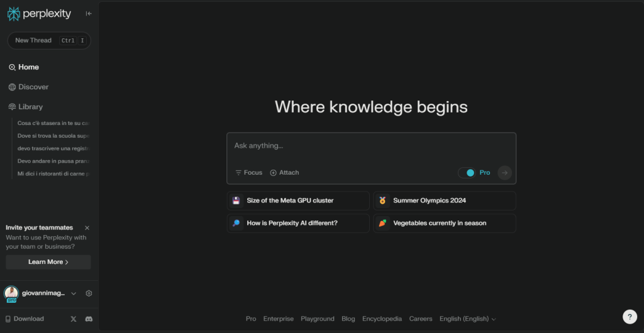Screen dimensions: 644x333
Task: Open account settings gear icon
Action: pos(89,293)
